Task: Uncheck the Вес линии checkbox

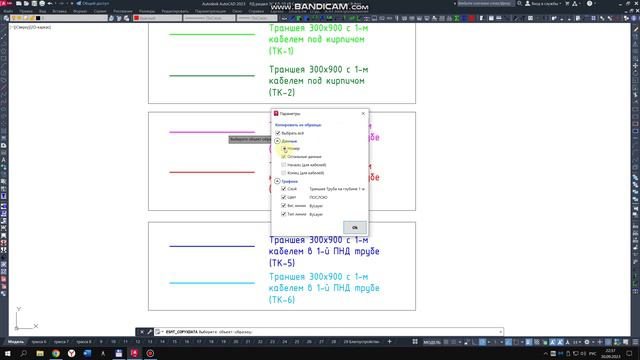Action: pos(284,206)
